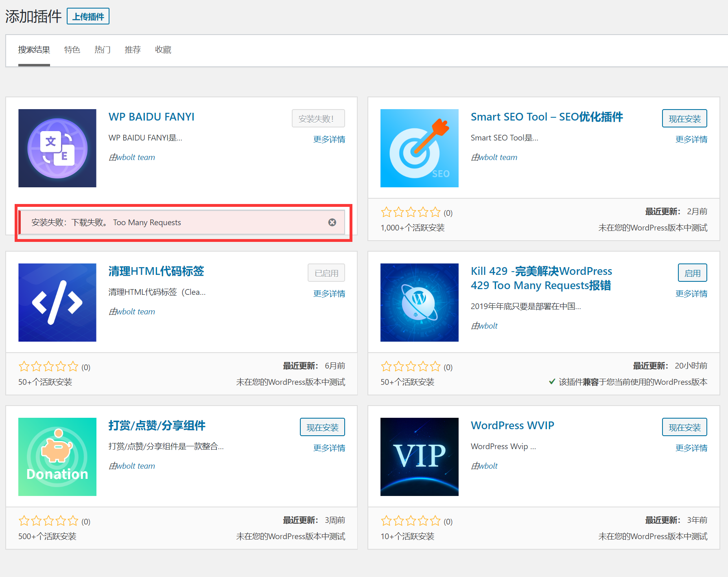Open the 热门 plugins tab

102,49
